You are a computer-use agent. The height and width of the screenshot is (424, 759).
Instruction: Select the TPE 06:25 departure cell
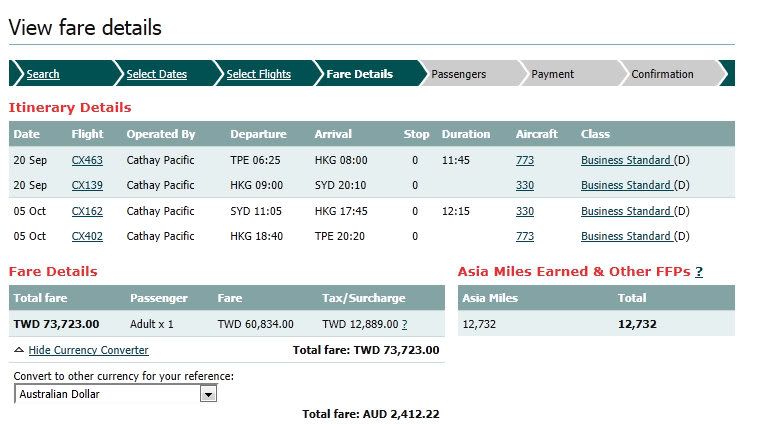point(255,160)
